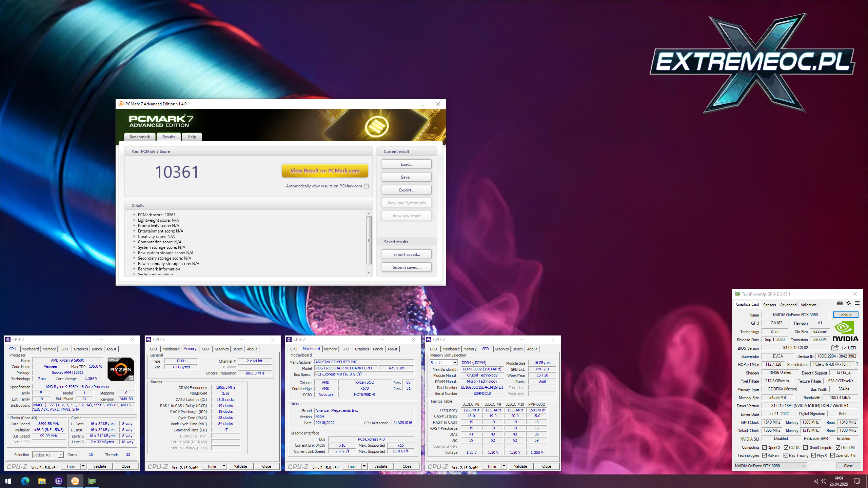
Task: Click network status icon in system tray
Action: click(x=815, y=482)
